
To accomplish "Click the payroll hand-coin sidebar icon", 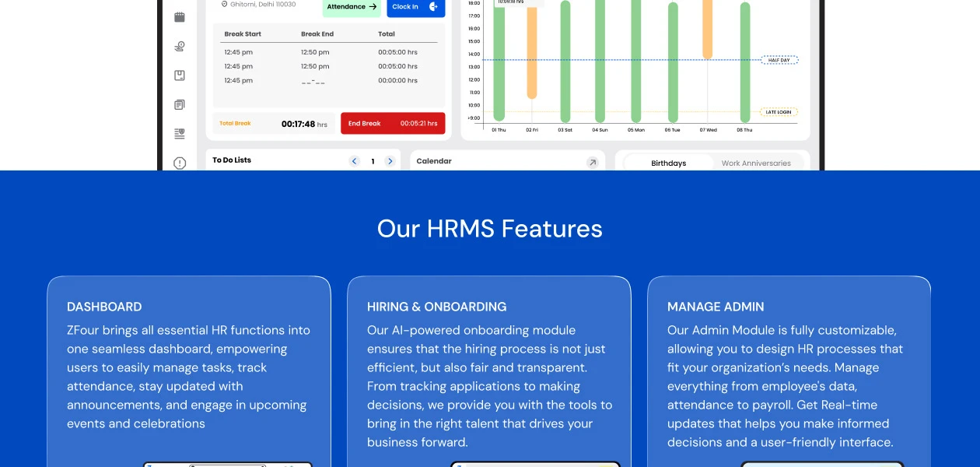I will click(x=180, y=47).
